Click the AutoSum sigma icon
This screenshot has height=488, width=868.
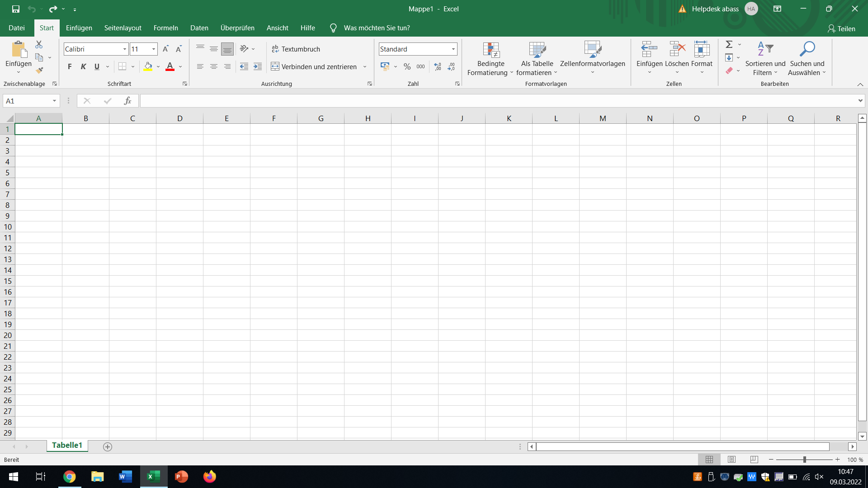pos(729,44)
